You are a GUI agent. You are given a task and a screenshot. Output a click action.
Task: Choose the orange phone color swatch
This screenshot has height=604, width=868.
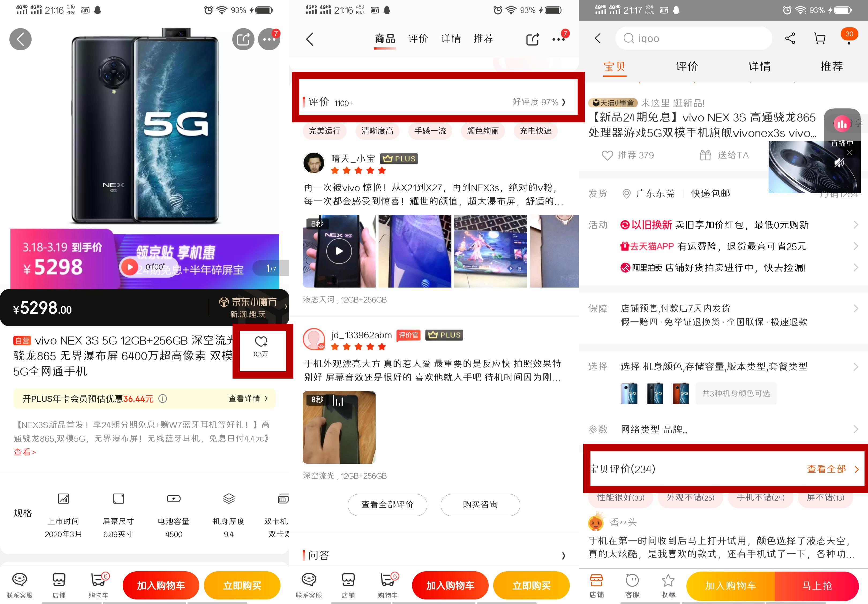coord(680,394)
